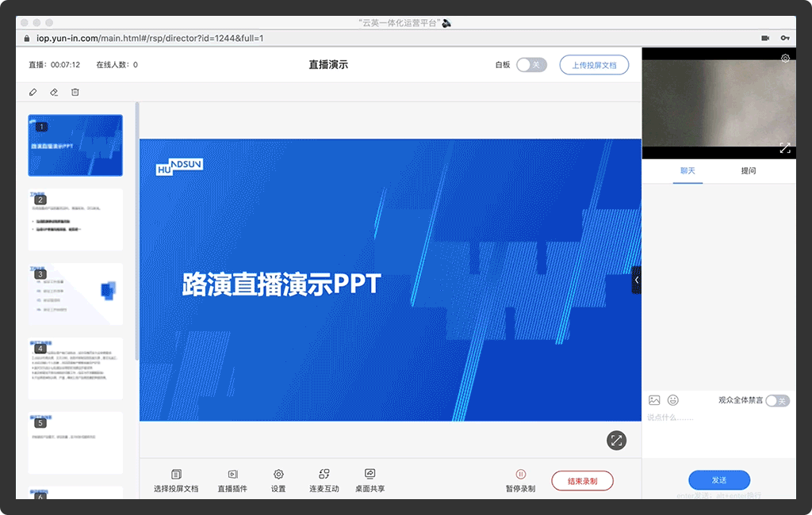
Task: Toggle the 白板 whiteboard switch
Action: (x=531, y=65)
